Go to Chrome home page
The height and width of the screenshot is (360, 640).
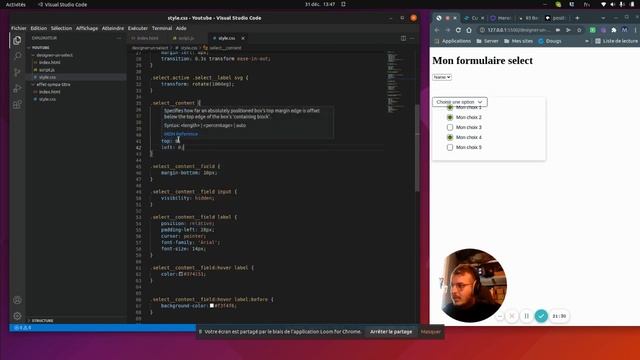pos(469,30)
